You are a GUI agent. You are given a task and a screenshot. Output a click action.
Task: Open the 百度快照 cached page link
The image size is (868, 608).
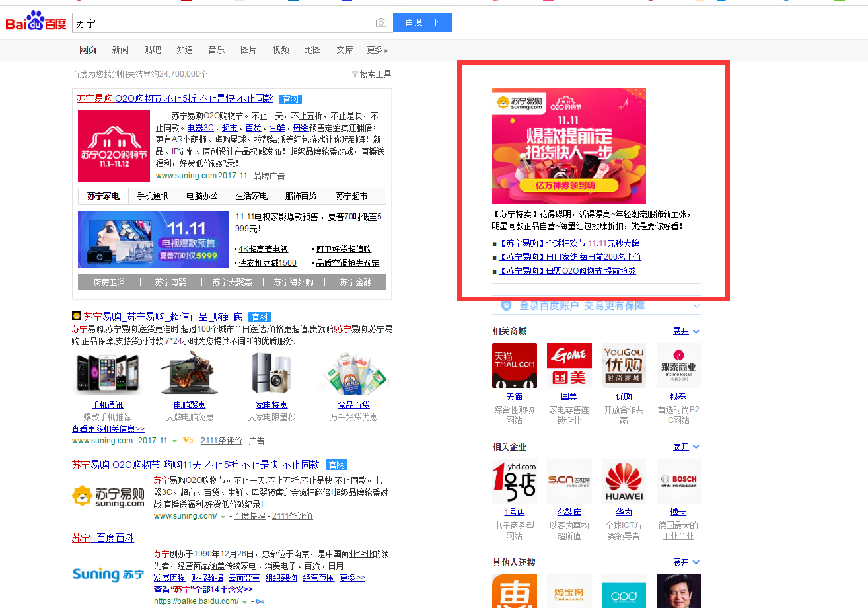(x=250, y=516)
